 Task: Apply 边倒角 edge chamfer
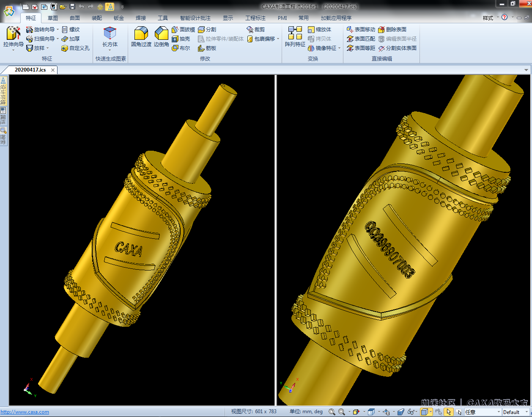pyautogui.click(x=162, y=36)
